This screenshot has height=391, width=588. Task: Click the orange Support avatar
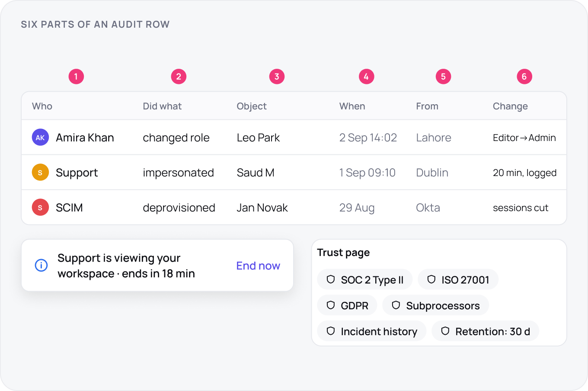(40, 173)
